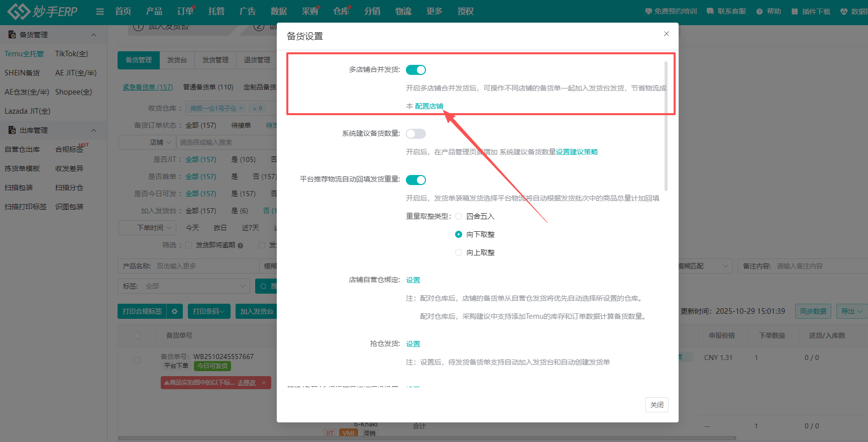Open 合规标签 in sidebar
The width and height of the screenshot is (868, 442).
(69, 149)
